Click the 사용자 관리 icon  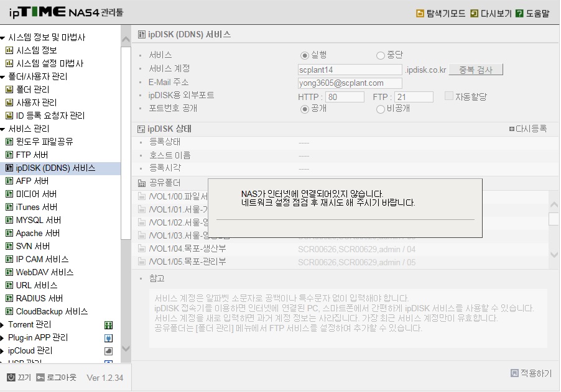(9, 103)
